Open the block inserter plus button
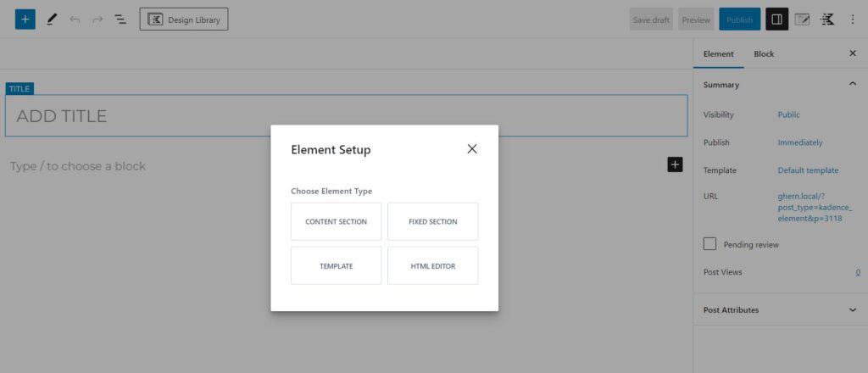 25,19
